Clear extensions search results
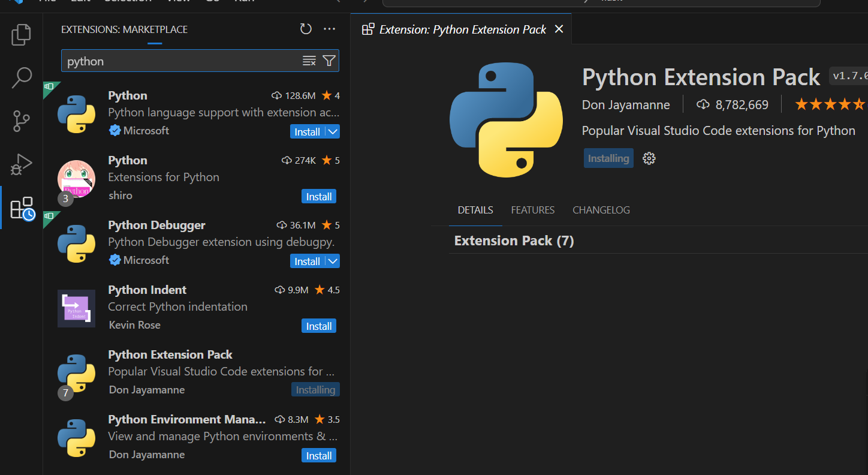Viewport: 868px width, 475px height. [309, 61]
